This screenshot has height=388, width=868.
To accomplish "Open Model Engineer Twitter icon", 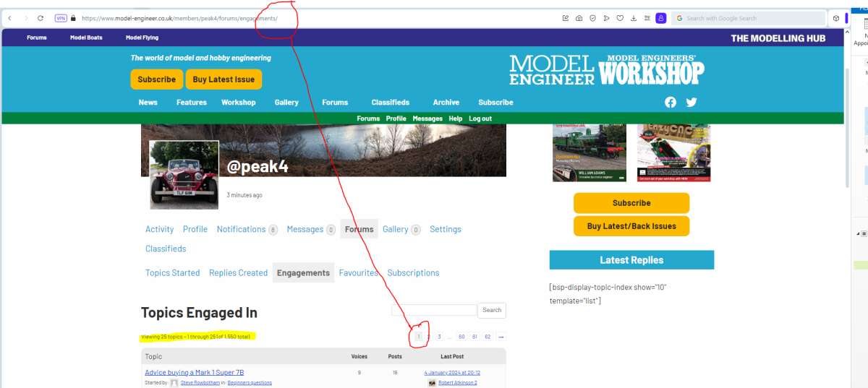I will [692, 102].
